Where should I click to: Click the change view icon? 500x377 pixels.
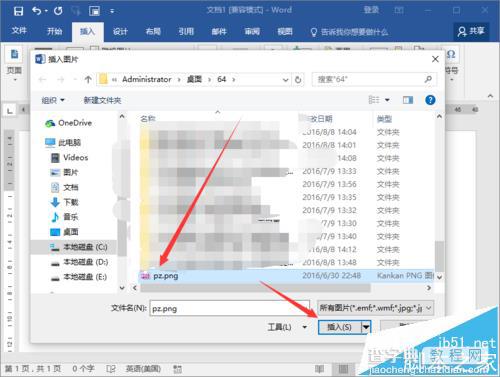pos(374,100)
